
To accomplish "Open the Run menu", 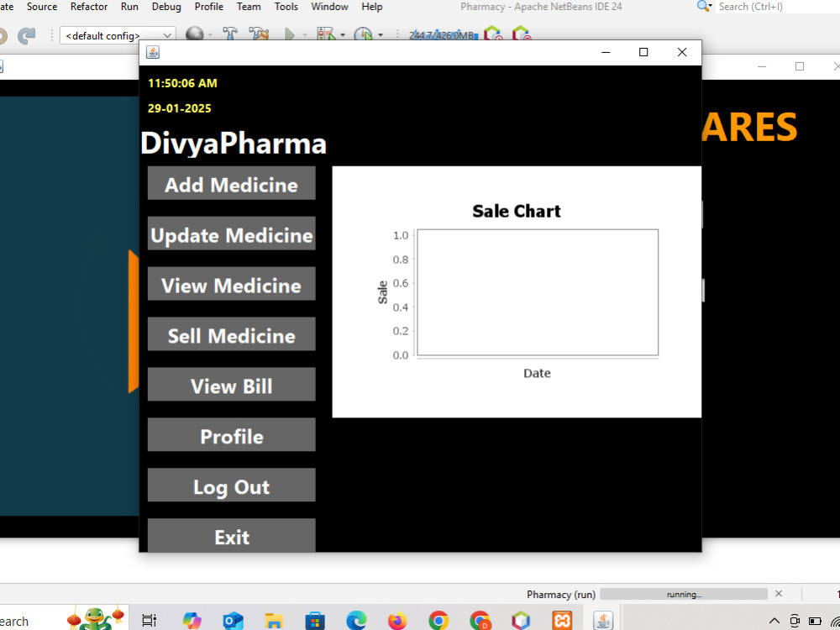I will [129, 7].
